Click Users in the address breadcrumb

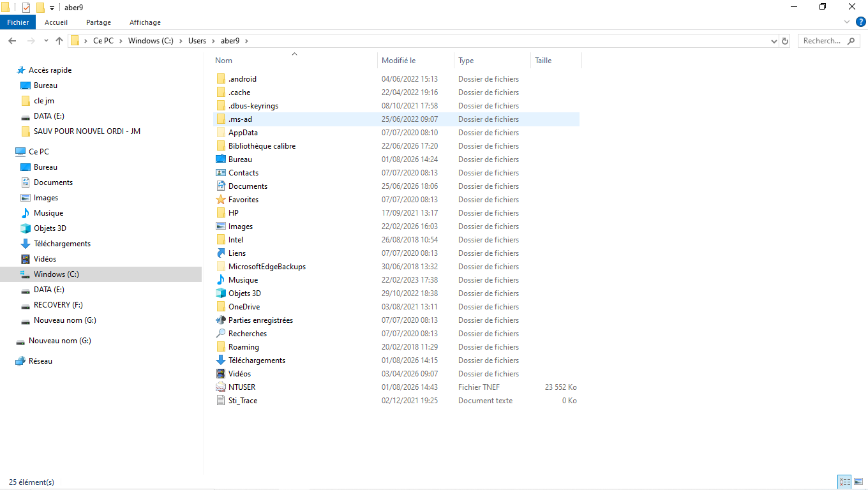197,41
